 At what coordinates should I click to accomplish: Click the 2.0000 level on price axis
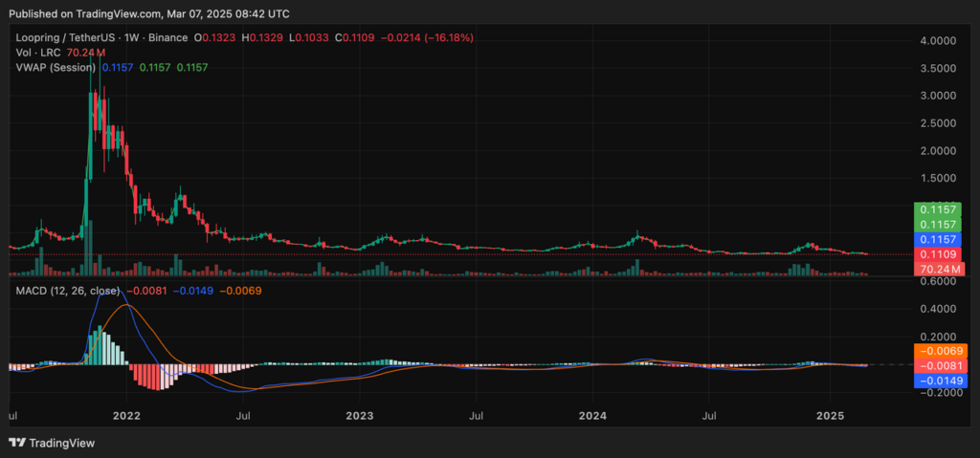(939, 151)
